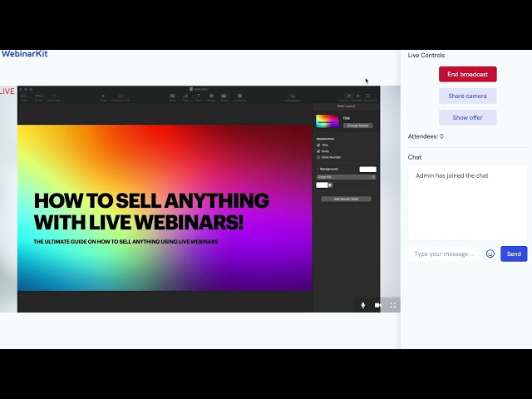Viewport: 532px width, 399px height.
Task: Click the Keynote Live toolbar icon
Action: [x=121, y=96]
